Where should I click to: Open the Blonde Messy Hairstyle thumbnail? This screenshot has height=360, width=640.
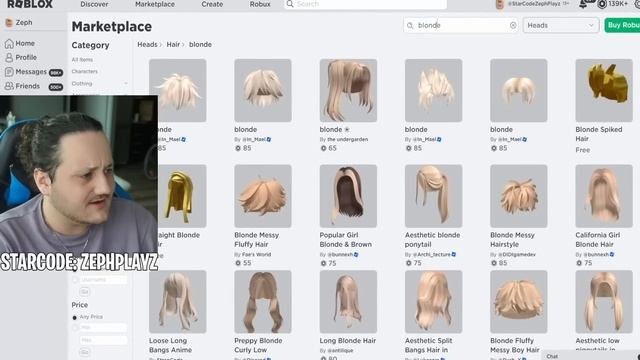(518, 196)
